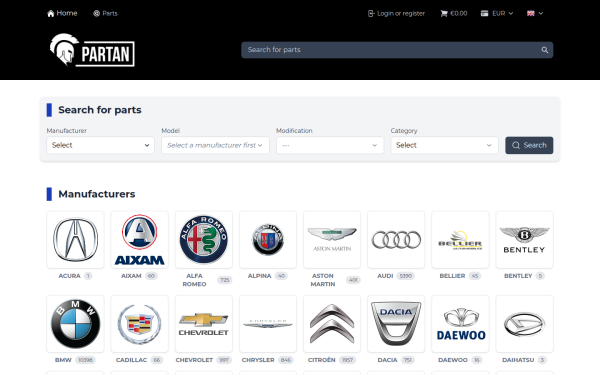The width and height of the screenshot is (600, 375).
Task: Open the shopping cart showing €0.00
Action: point(454,13)
